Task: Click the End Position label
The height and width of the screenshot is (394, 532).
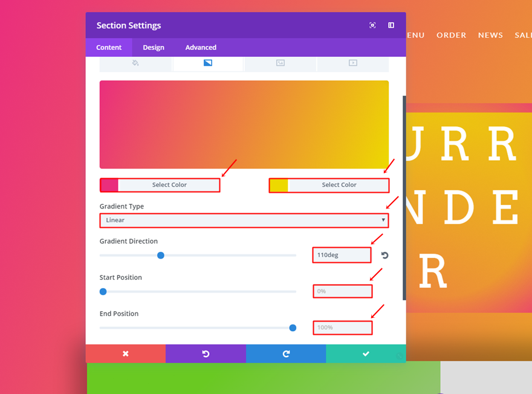Action: coord(118,314)
